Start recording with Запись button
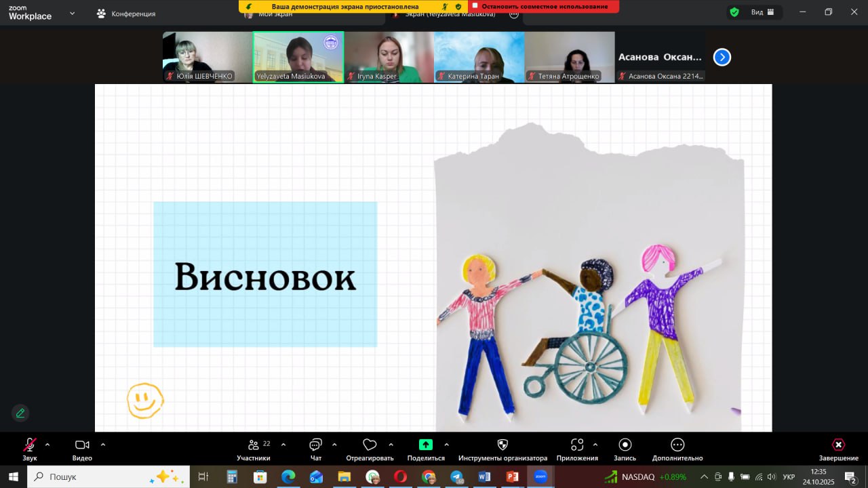 (x=625, y=445)
